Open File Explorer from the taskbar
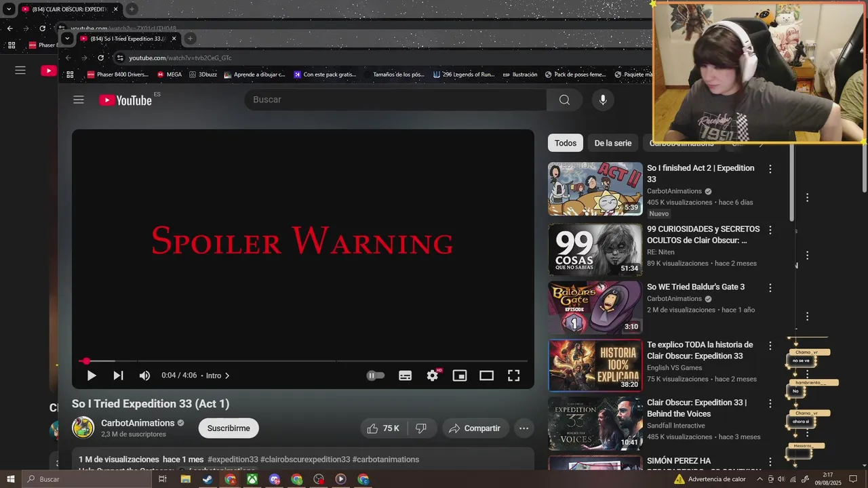868x488 pixels. click(185, 479)
